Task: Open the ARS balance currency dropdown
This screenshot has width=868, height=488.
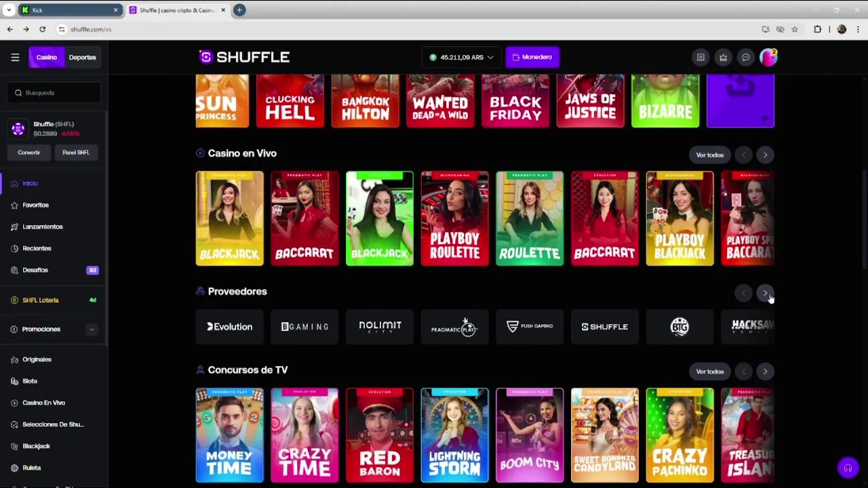Action: 461,58
